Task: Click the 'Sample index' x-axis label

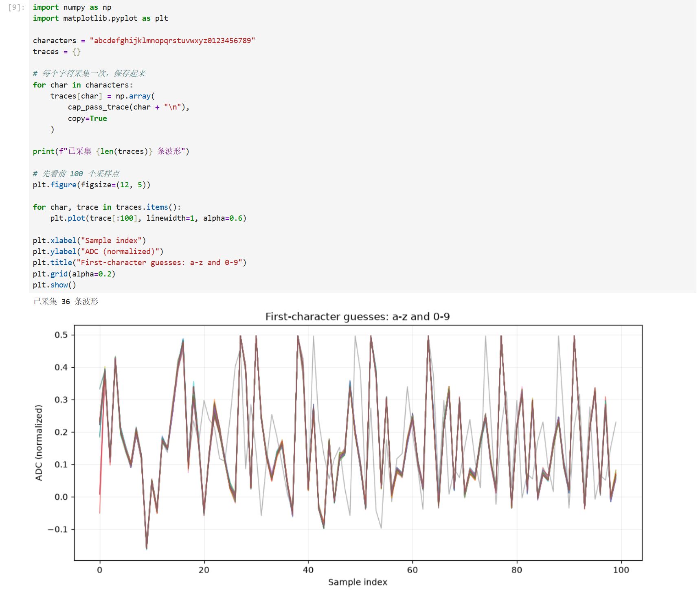Action: [358, 582]
